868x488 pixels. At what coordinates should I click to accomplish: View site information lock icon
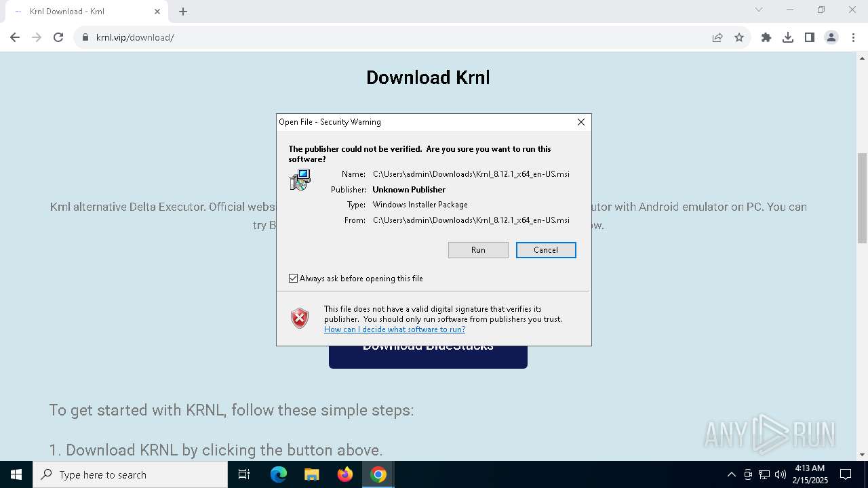85,37
